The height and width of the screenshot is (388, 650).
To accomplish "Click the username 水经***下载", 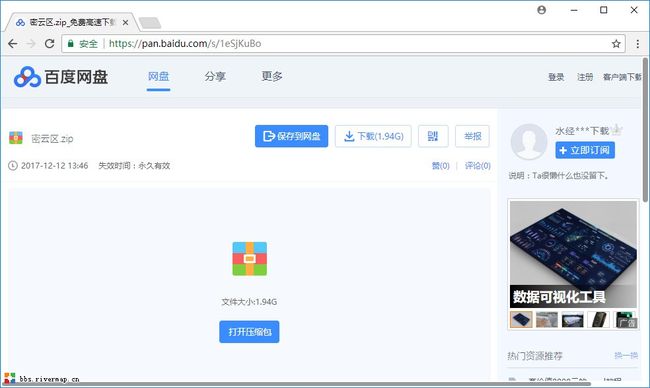I will pos(582,131).
